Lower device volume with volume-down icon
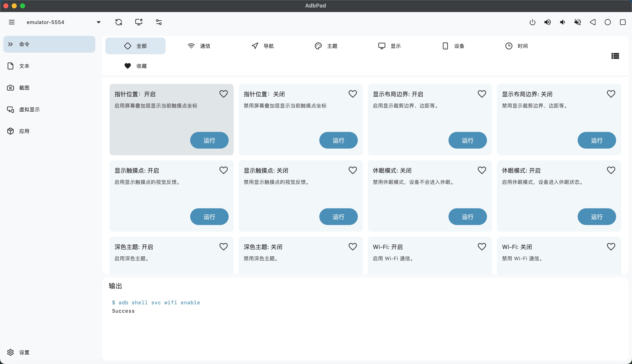This screenshot has width=632, height=364. point(562,22)
